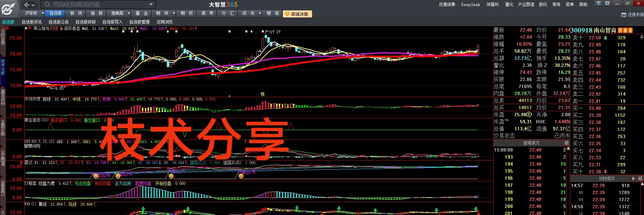The width and height of the screenshot is (644, 215).
Task: Click the red down arrow beside 买十
Action: pyautogui.click(x=605, y=172)
